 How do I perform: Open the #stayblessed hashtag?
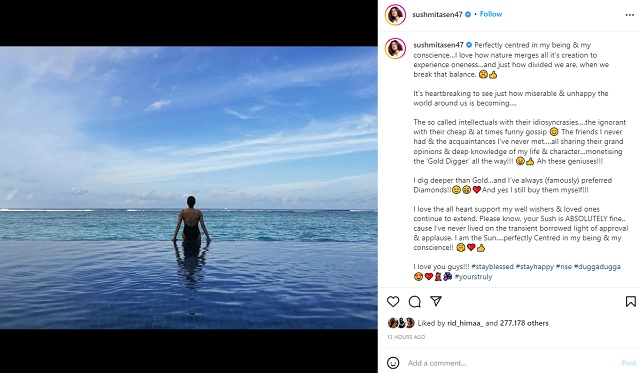point(492,266)
